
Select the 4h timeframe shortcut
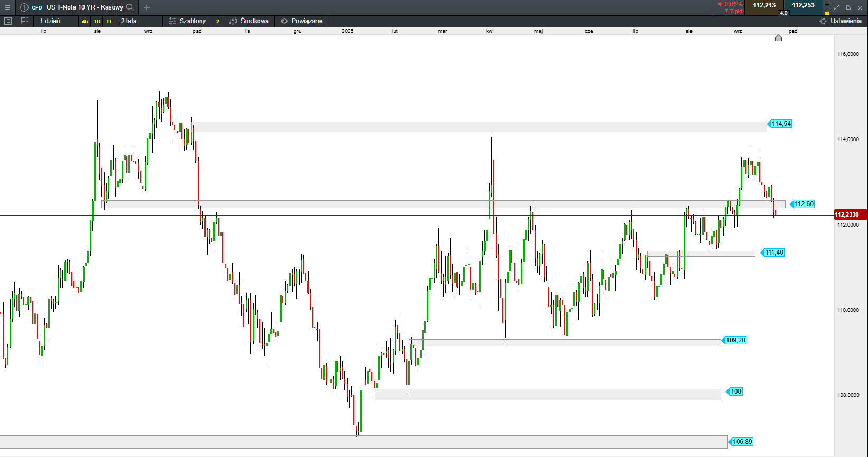85,22
